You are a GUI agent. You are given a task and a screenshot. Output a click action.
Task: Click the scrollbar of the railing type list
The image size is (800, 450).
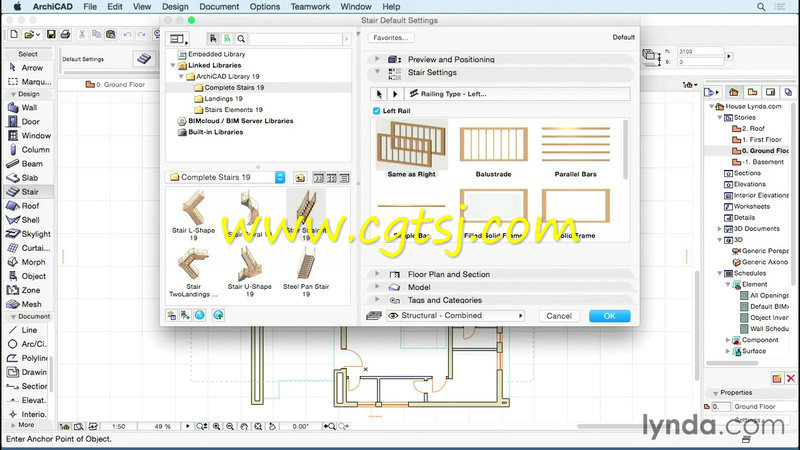(x=626, y=149)
